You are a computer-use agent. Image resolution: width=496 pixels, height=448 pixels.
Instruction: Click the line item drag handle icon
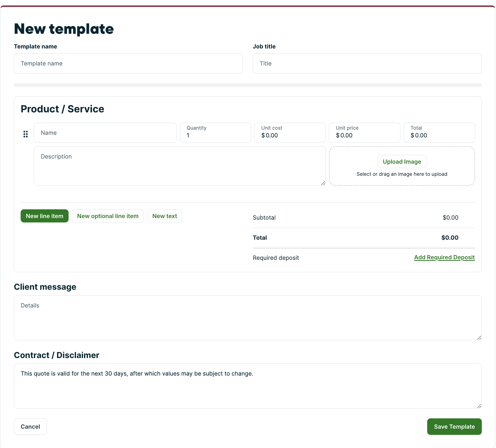[x=26, y=134]
